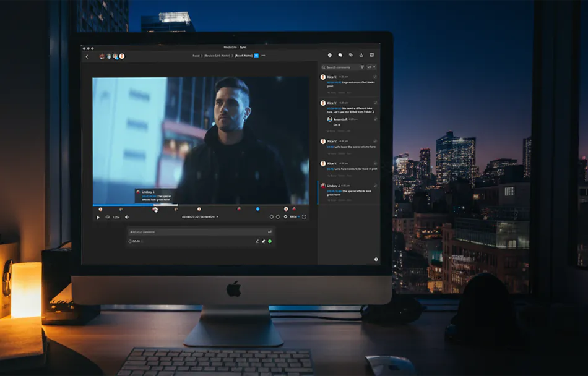Viewport: 588px width, 376px height.
Task: Open the 1080p quality dropdown
Action: point(293,217)
